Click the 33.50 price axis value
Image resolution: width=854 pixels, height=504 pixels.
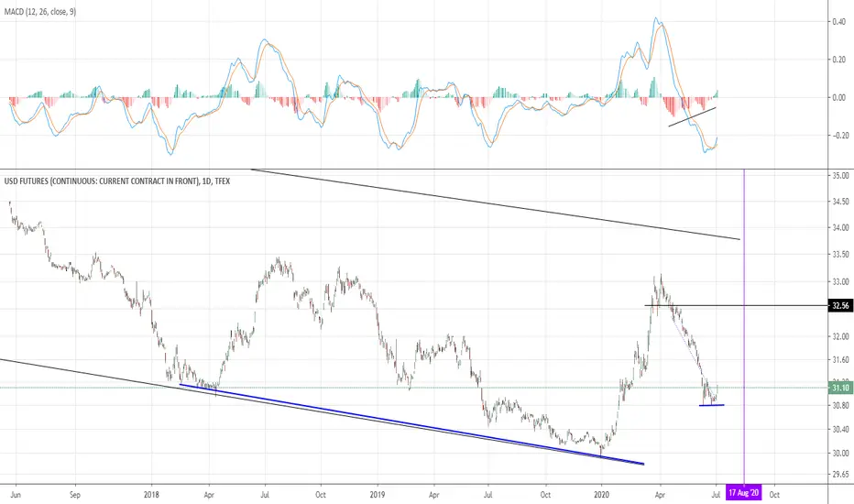(840, 255)
